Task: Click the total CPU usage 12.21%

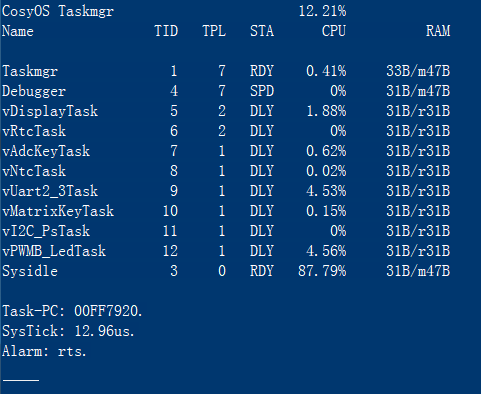Action: [x=322, y=11]
